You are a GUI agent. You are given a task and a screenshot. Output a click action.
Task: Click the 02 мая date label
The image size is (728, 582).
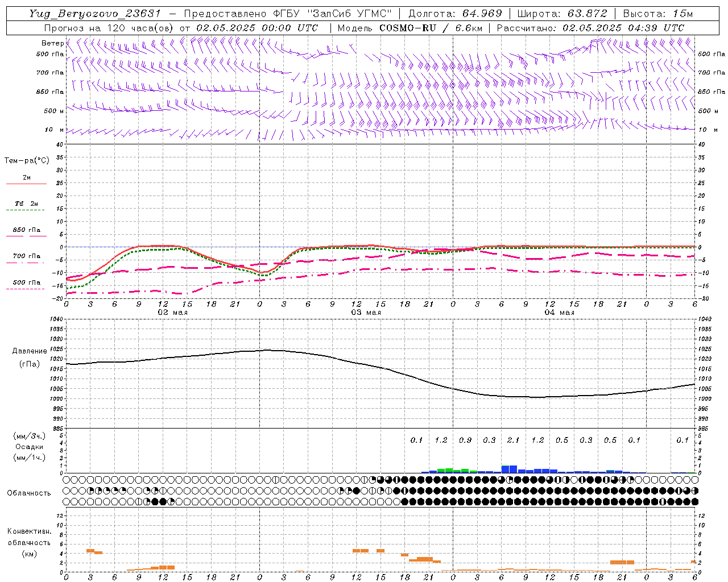(x=172, y=313)
